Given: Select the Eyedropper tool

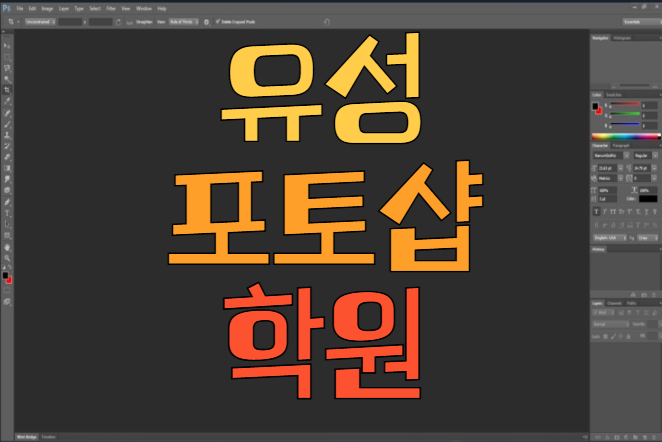Looking at the screenshot, I should [x=7, y=101].
